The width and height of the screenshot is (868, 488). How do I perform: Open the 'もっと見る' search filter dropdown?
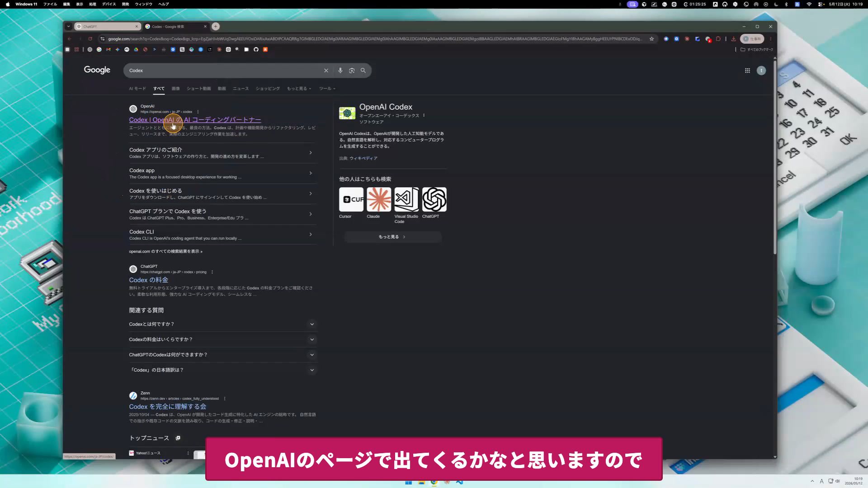pyautogui.click(x=299, y=89)
